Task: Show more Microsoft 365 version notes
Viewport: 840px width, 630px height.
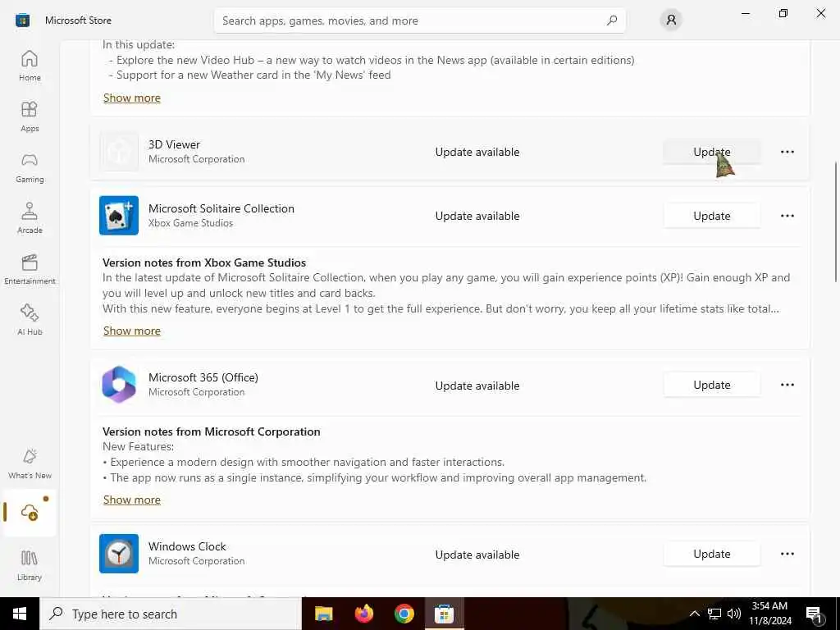Action: [132, 500]
